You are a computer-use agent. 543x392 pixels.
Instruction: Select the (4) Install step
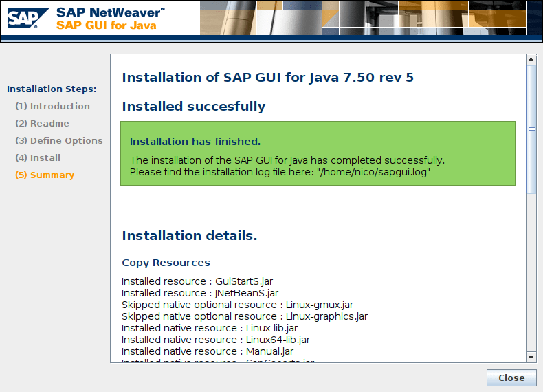(38, 157)
